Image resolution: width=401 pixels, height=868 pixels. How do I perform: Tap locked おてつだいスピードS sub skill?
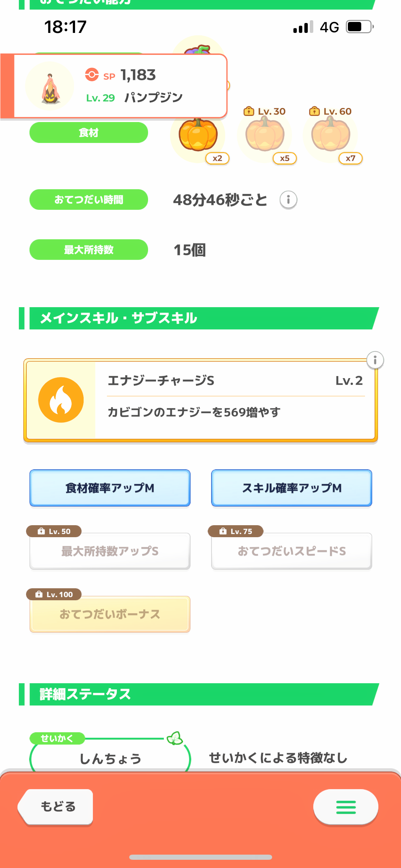292,551
